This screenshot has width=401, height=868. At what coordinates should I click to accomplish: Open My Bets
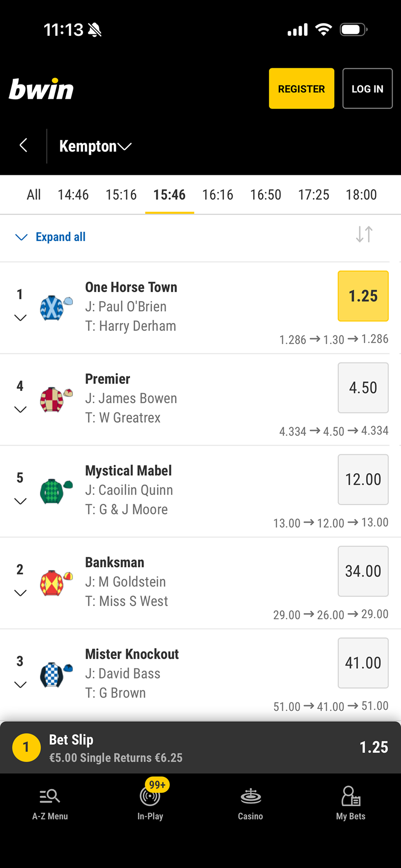click(x=351, y=803)
